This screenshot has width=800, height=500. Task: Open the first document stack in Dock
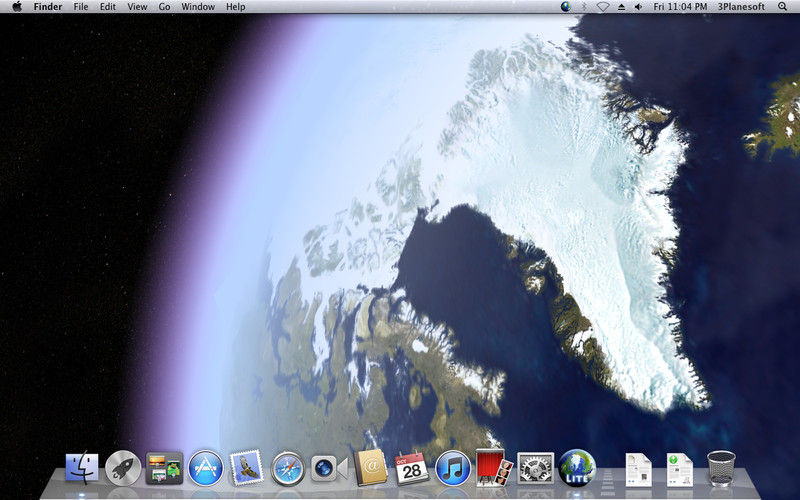tap(638, 469)
